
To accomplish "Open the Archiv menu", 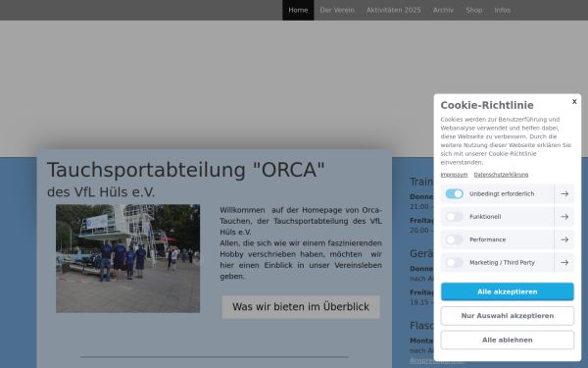I will [x=443, y=10].
